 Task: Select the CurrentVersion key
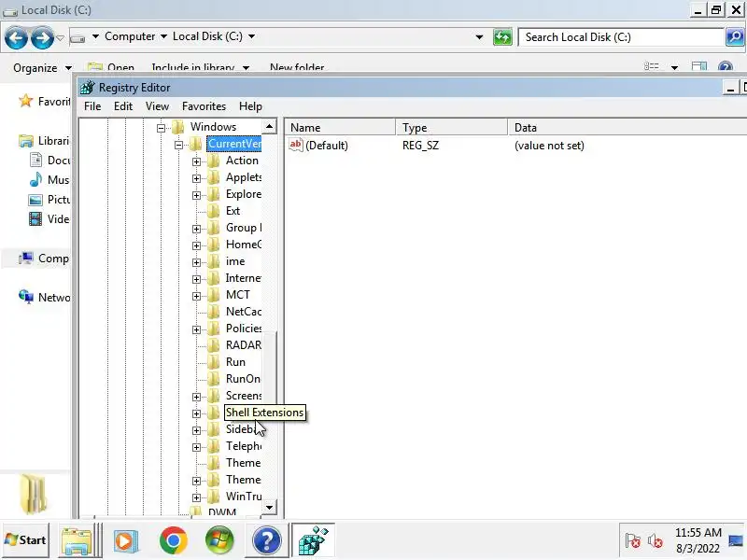click(x=234, y=144)
